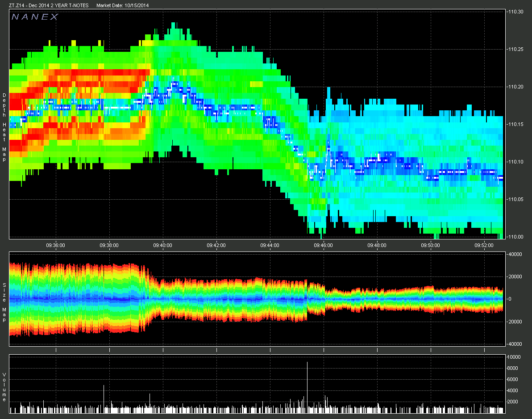The height and width of the screenshot is (419, 532).
Task: Click the 110.00 price axis label
Action: point(516,237)
